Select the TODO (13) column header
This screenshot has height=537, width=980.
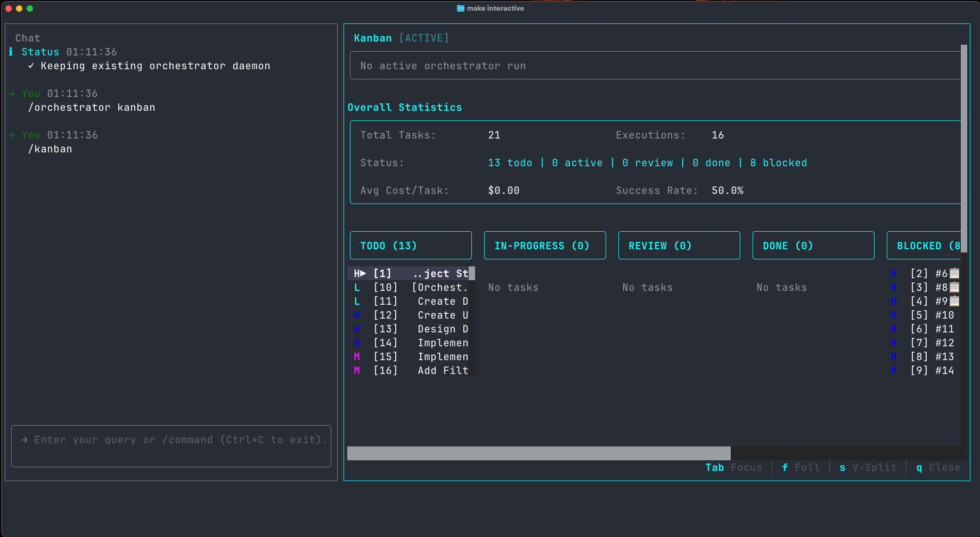[x=411, y=245]
